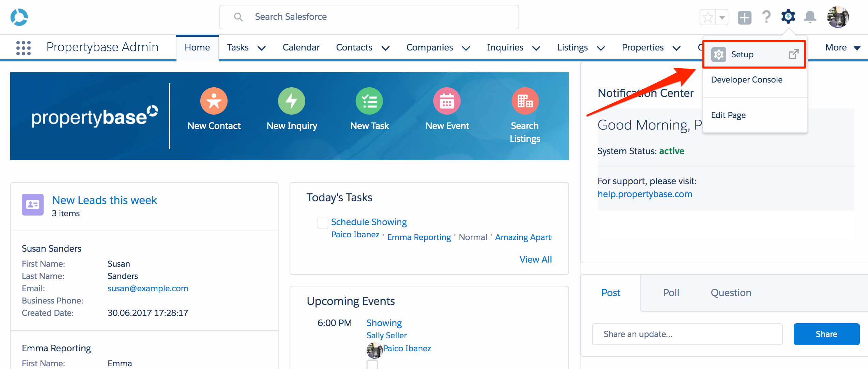Open the global actions plus icon
Screen dimensions: 868x369
point(744,17)
